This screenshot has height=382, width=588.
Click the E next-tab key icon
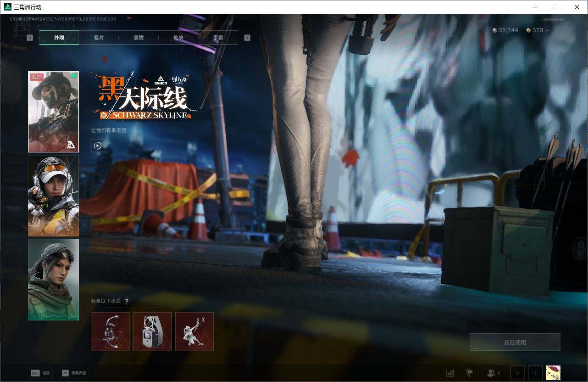tap(248, 38)
